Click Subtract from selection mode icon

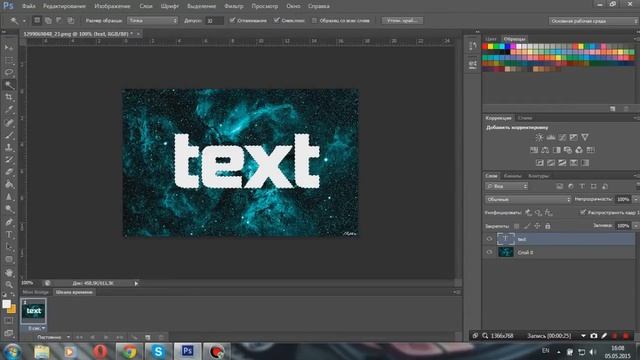click(59, 20)
